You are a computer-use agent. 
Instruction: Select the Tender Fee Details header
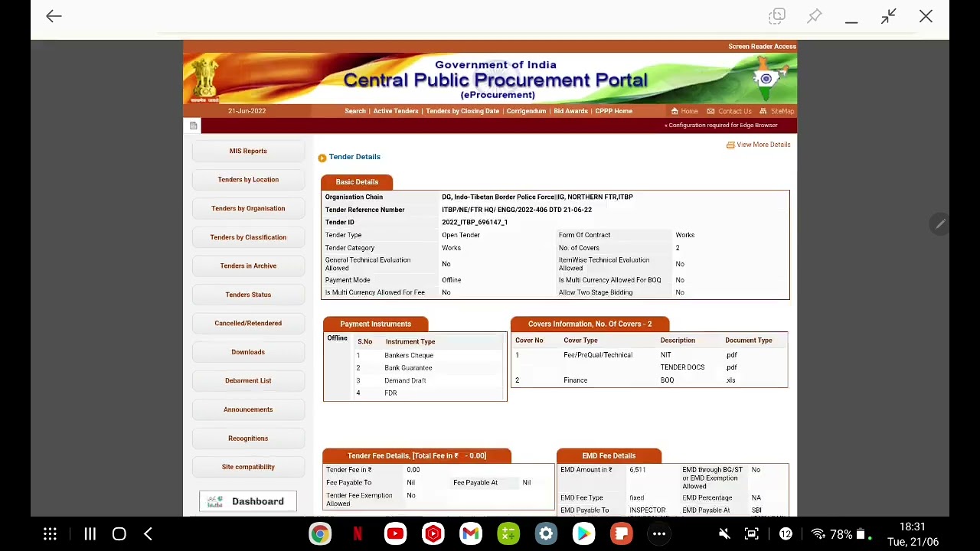416,456
